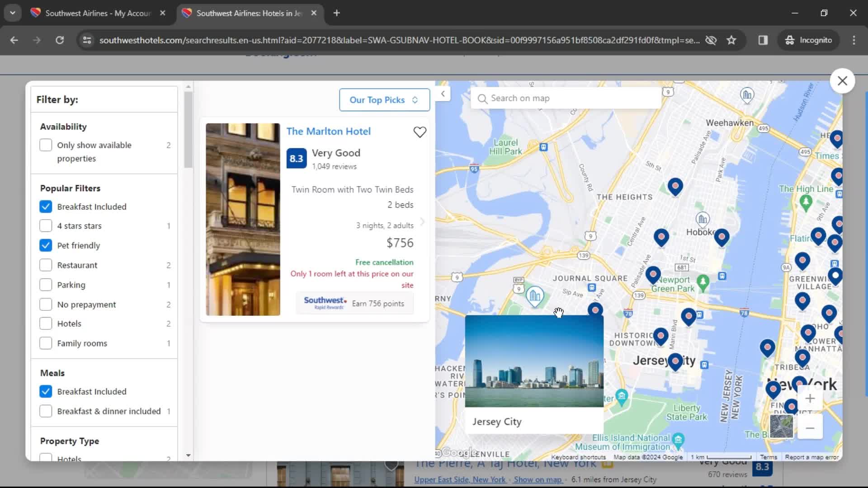Image resolution: width=868 pixels, height=488 pixels.
Task: Select the city marker west of Journal Square
Action: tap(535, 296)
